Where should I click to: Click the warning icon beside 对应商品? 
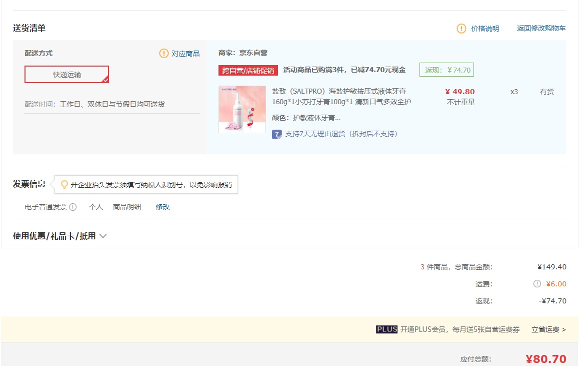click(164, 53)
